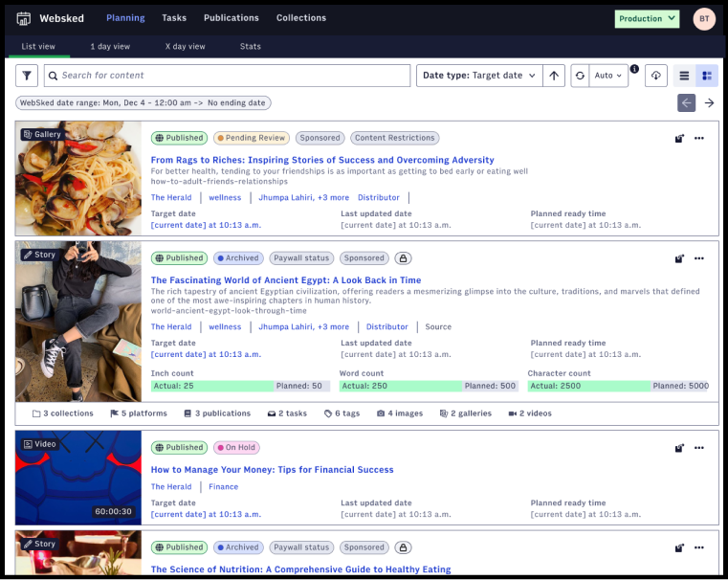Viewport: 728px width, 580px height.
Task: Switch to compact list layout icon
Action: click(684, 76)
